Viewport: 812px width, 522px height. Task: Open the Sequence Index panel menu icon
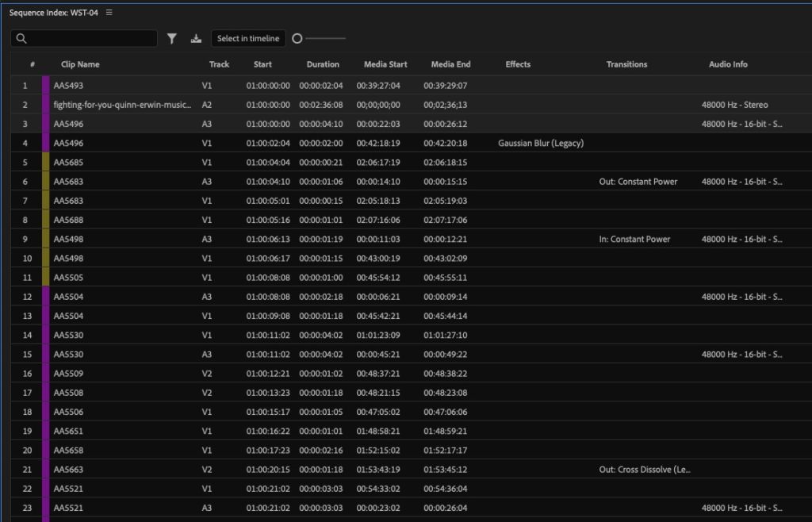(x=109, y=13)
